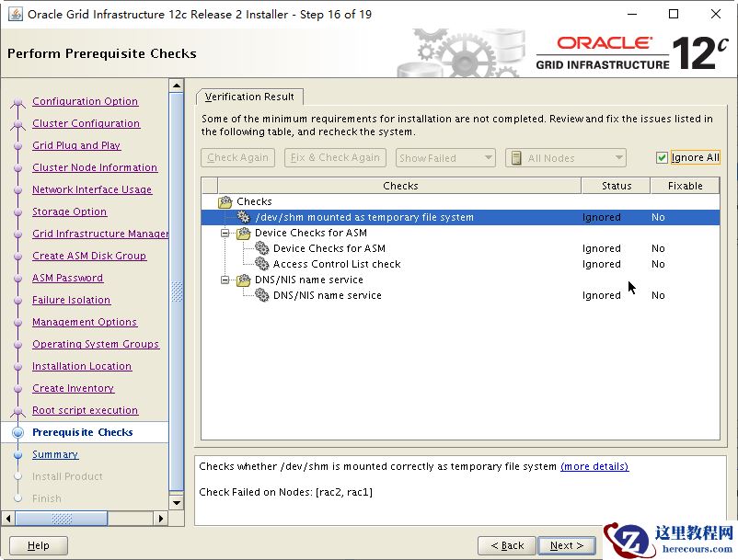Click the sidebar horizontal scrollbar thumb
Screen dimensions: 738x560
(62, 519)
